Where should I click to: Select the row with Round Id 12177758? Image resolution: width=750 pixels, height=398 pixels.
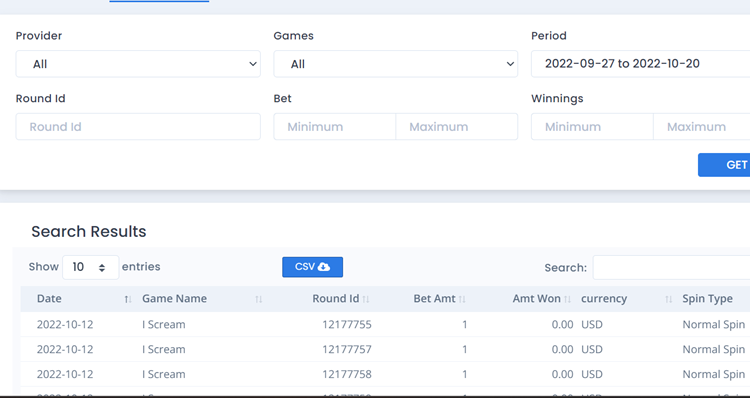pos(385,374)
